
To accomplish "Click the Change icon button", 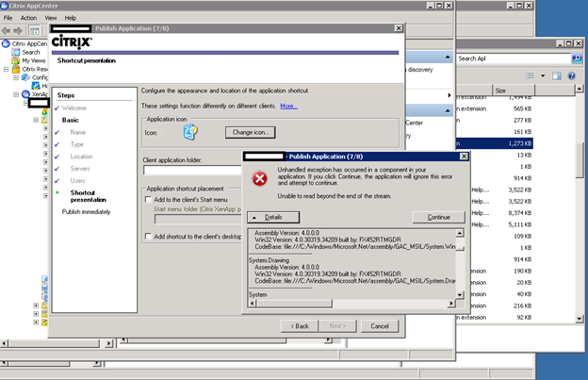I will tap(251, 132).
